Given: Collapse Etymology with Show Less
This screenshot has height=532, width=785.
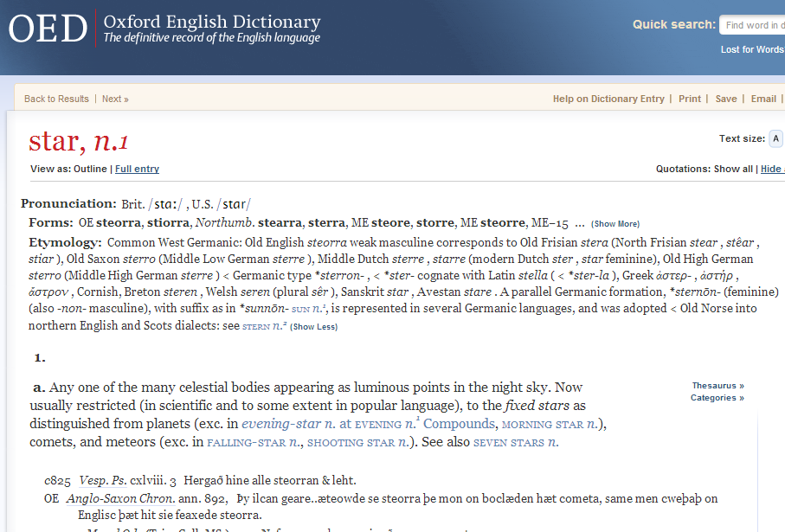Looking at the screenshot, I should click(314, 327).
